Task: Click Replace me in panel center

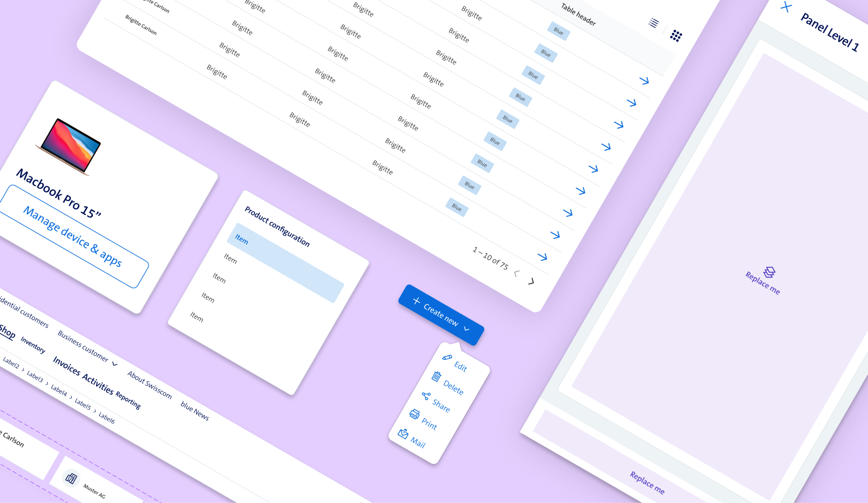Action: (763, 283)
